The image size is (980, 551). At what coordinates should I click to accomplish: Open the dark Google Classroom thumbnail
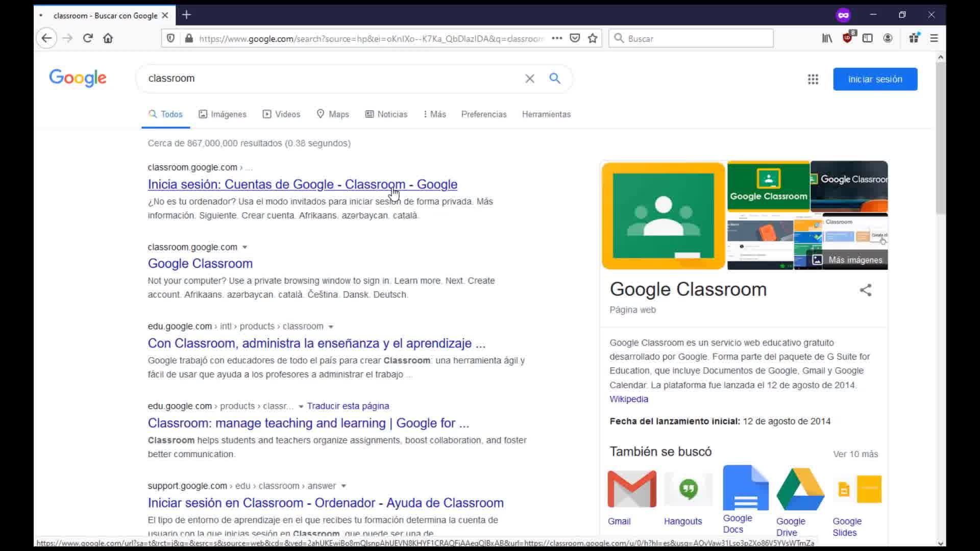pos(849,186)
